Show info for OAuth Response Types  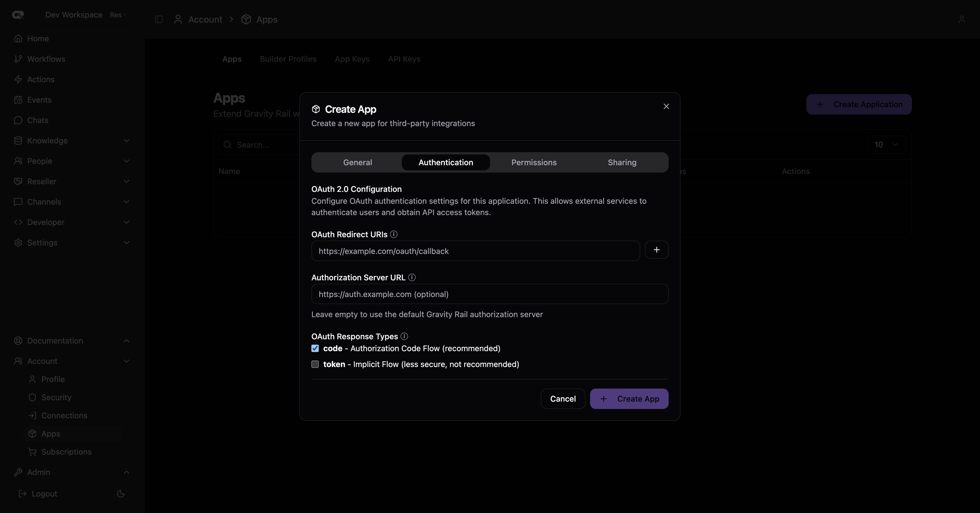[x=404, y=336]
